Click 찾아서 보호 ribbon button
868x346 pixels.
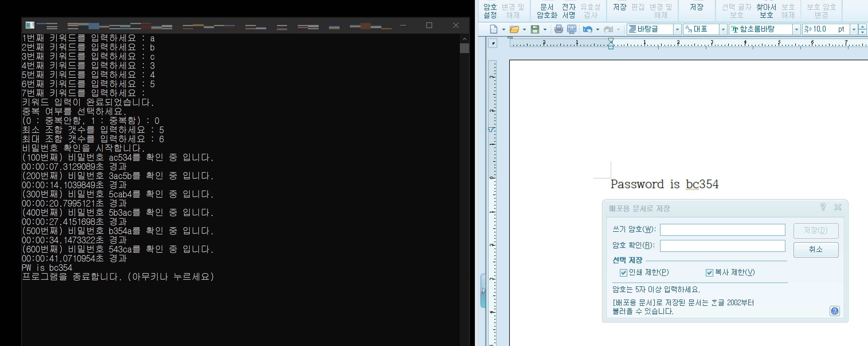[766, 11]
